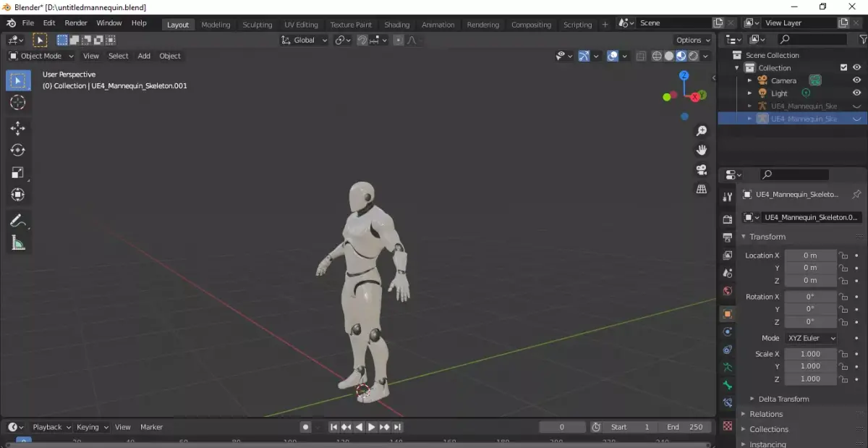The width and height of the screenshot is (868, 448).
Task: Open the Output properties tab
Action: [x=728, y=237]
